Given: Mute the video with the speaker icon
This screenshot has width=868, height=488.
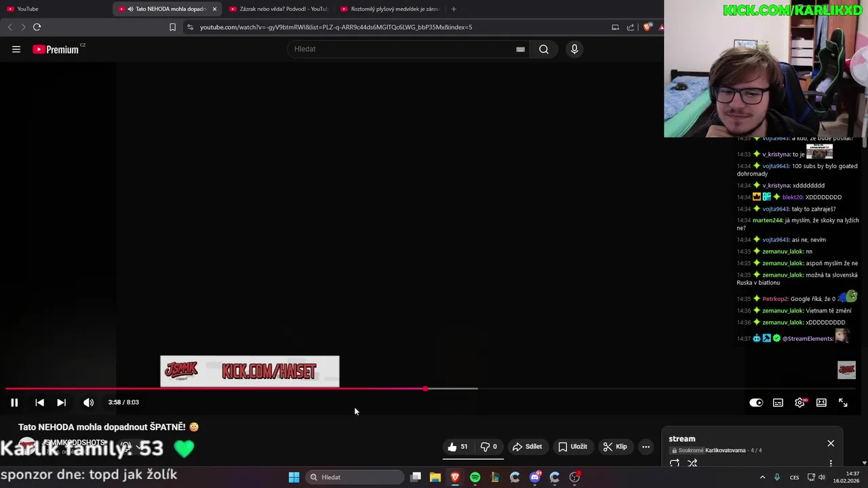Looking at the screenshot, I should click(x=88, y=403).
